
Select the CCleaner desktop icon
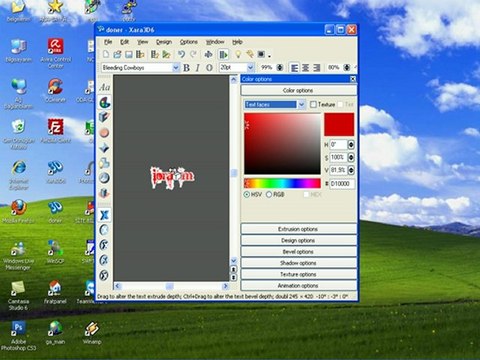click(55, 90)
